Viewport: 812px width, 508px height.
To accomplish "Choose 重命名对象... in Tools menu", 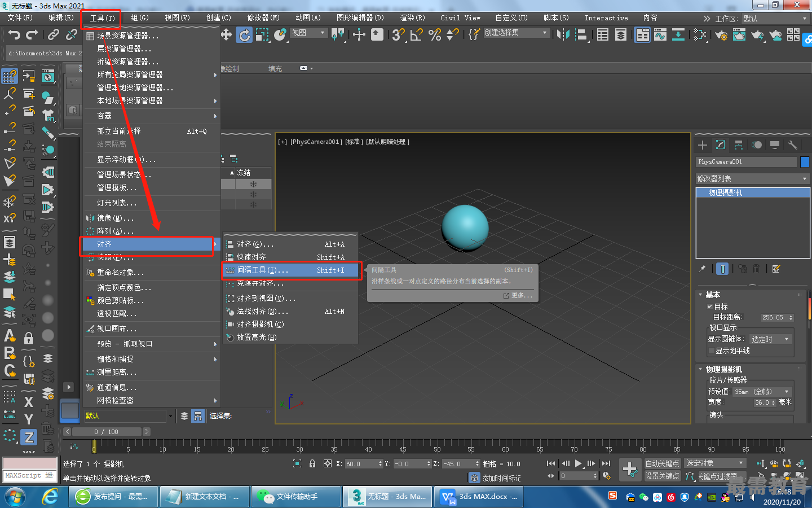I will tap(151, 273).
